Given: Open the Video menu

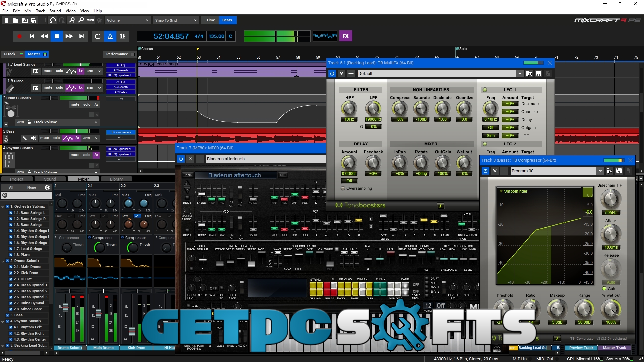Looking at the screenshot, I should [x=70, y=11].
